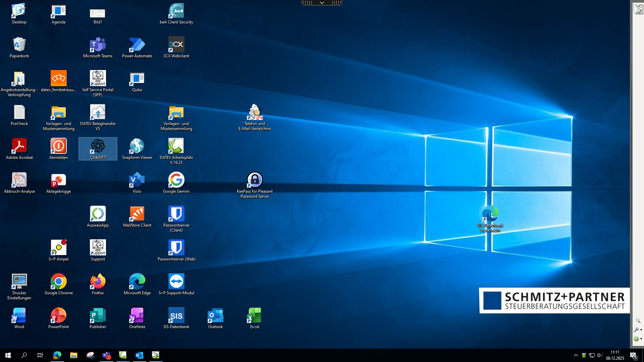644x362 pixels.
Task: Click the SIS-Datenbank Steuerrecht Edge shortcut
Action: 490,214
